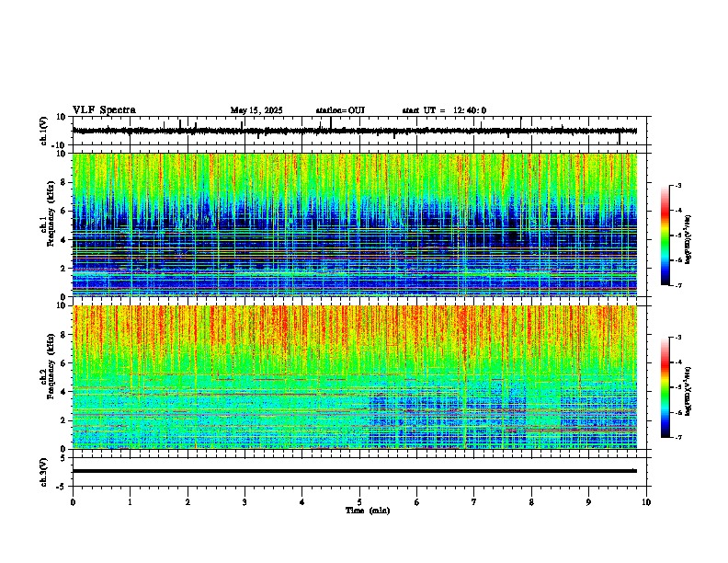
Task: Click time axis tick label "6"
Action: (x=417, y=502)
